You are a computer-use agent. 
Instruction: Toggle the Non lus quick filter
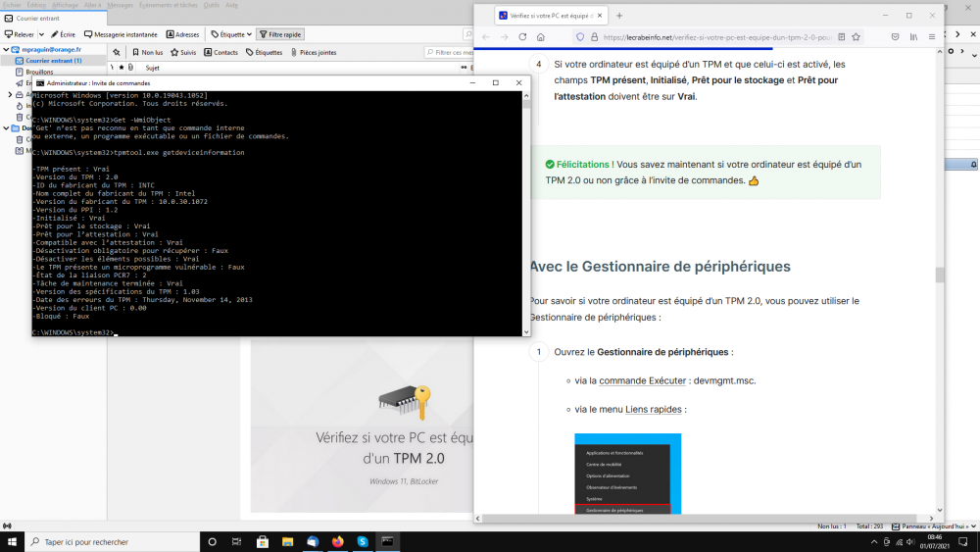148,53
